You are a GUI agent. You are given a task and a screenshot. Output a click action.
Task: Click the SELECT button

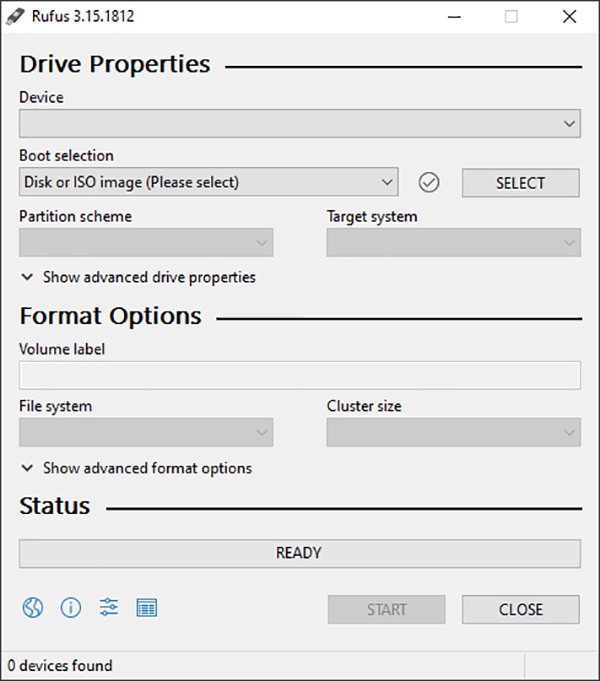pyautogui.click(x=520, y=183)
